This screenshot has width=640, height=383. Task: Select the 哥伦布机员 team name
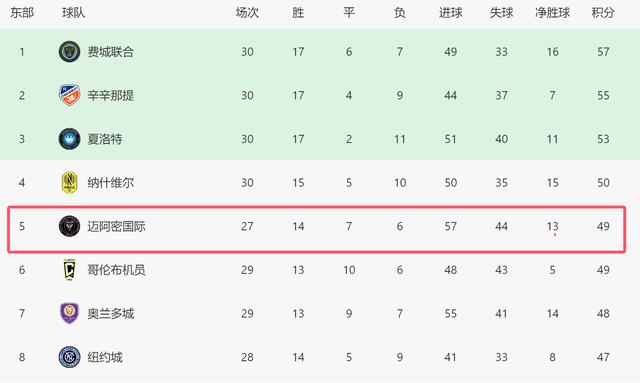(x=116, y=270)
